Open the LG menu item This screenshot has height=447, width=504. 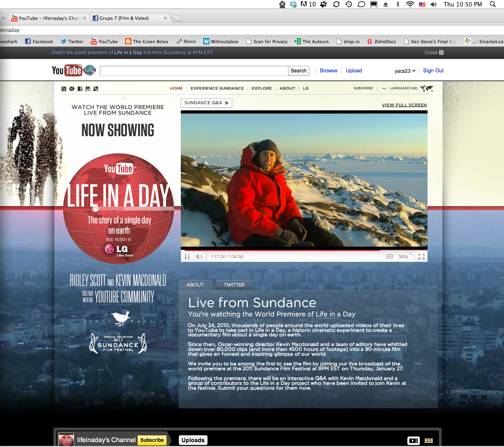pyautogui.click(x=306, y=88)
